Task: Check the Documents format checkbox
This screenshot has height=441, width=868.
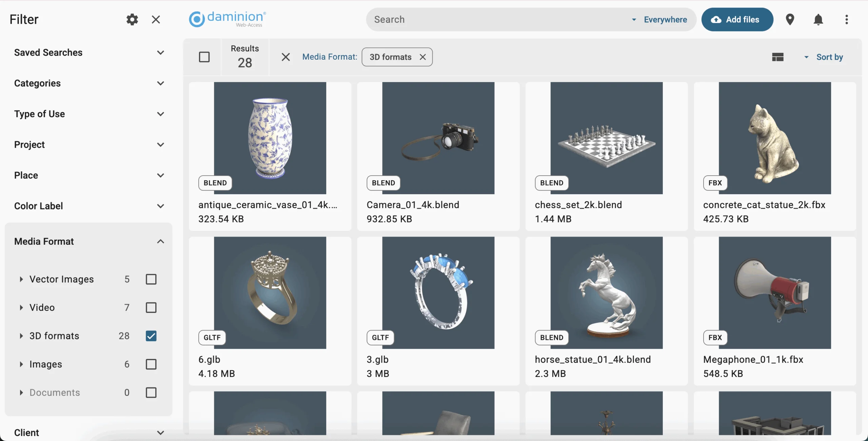Action: point(151,393)
